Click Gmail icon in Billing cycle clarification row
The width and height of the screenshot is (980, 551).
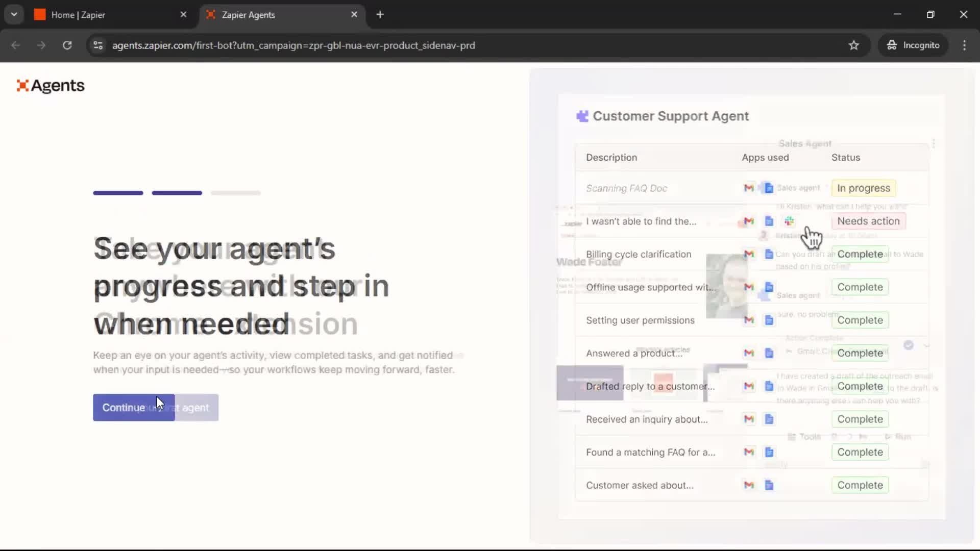point(749,254)
